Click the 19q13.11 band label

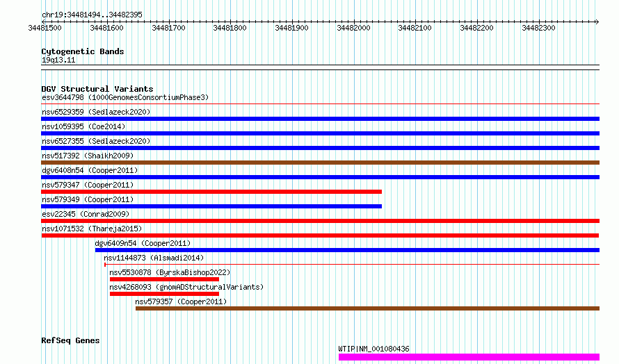(x=58, y=60)
